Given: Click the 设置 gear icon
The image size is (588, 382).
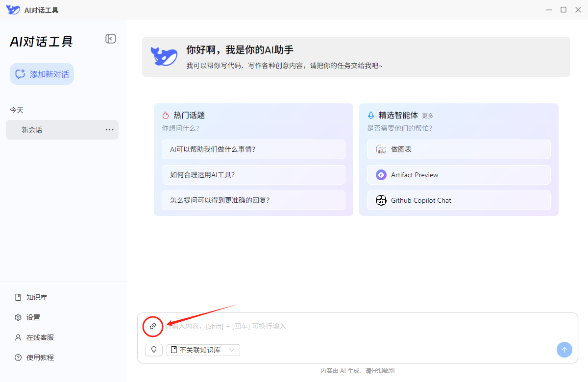Looking at the screenshot, I should click(x=18, y=317).
